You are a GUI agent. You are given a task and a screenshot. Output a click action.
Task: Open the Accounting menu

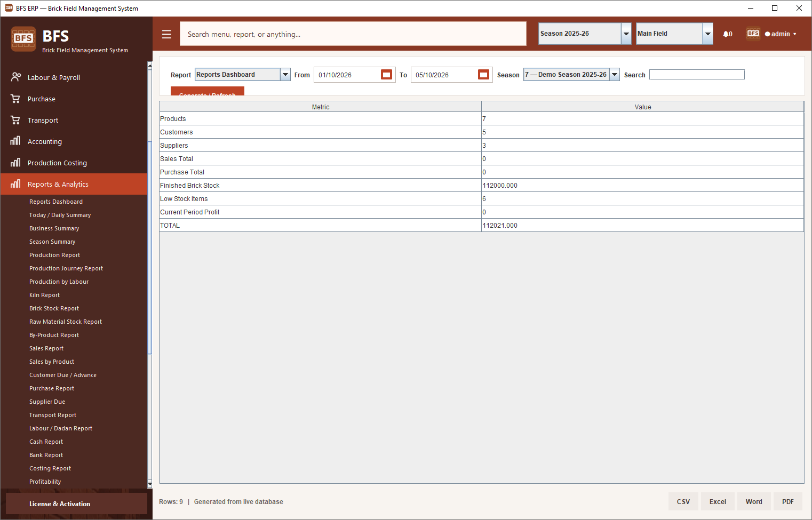74,141
